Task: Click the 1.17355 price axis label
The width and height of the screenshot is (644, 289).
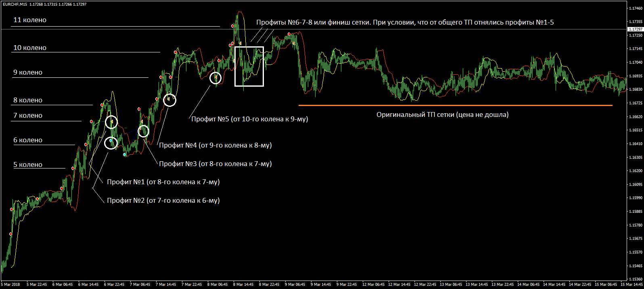Action: 636,22
